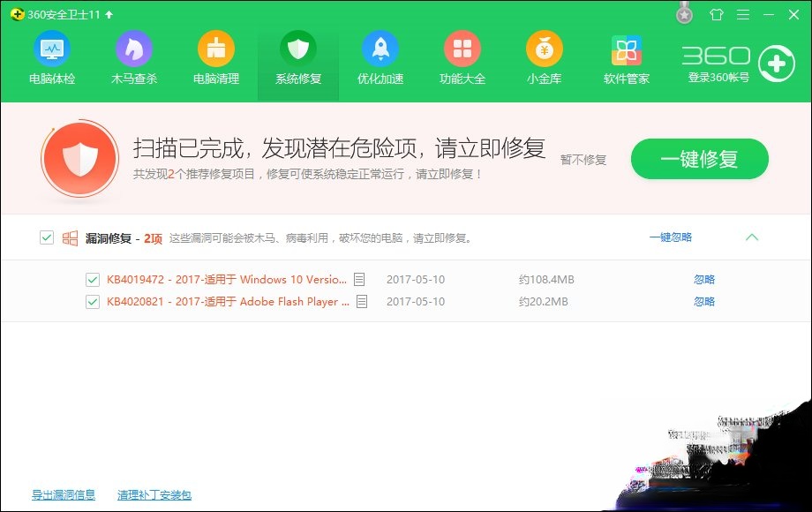The image size is (812, 512).
Task: Open the hamburger main menu
Action: [742, 14]
